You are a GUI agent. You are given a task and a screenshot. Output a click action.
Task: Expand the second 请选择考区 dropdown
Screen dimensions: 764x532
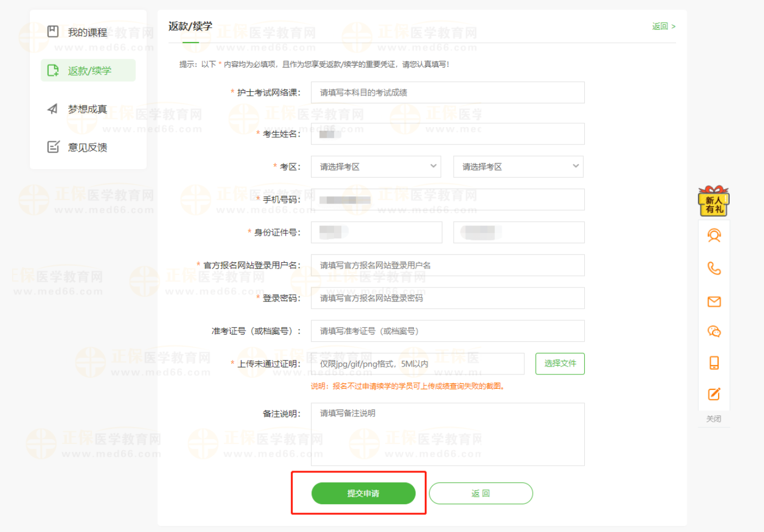518,166
